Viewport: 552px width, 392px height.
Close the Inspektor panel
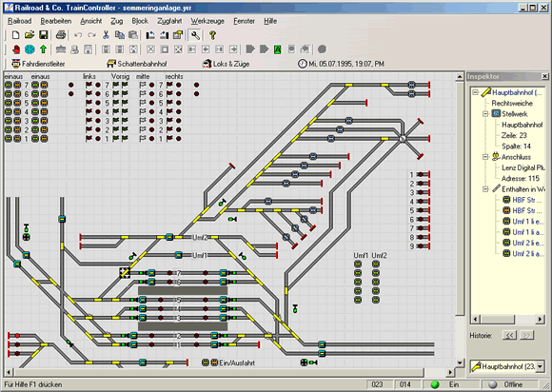[544, 76]
